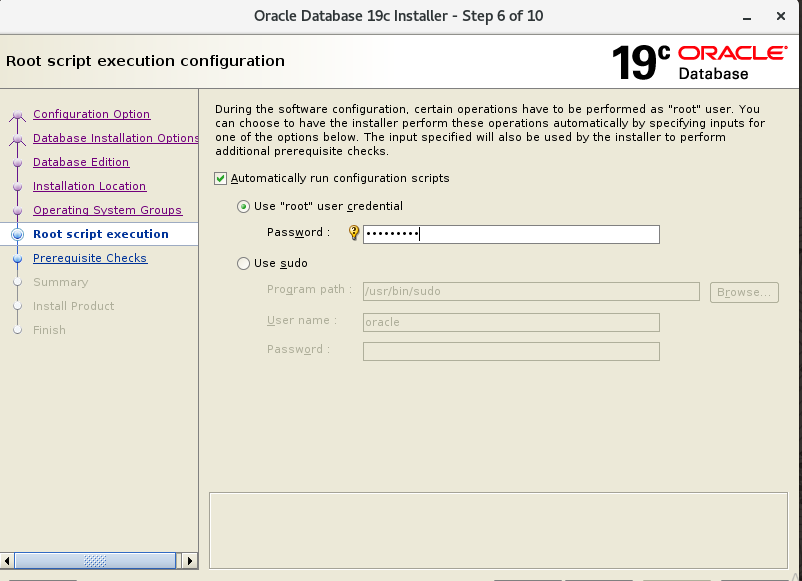The image size is (802, 581).
Task: Go to Database Installation Options step
Action: pyautogui.click(x=116, y=138)
